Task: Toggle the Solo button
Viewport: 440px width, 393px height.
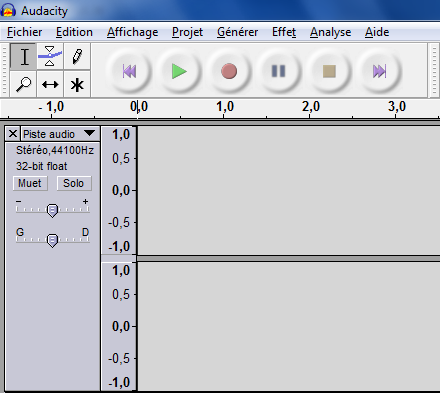Action: pyautogui.click(x=74, y=183)
